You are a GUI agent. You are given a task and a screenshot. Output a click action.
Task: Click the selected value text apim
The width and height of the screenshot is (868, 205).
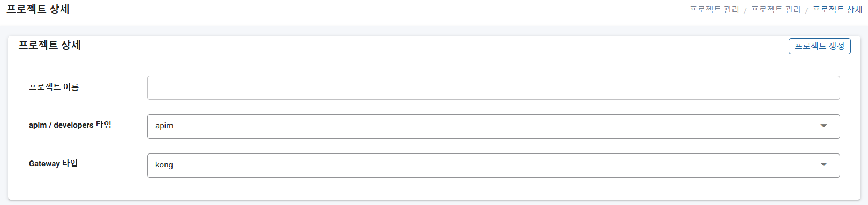tap(164, 126)
